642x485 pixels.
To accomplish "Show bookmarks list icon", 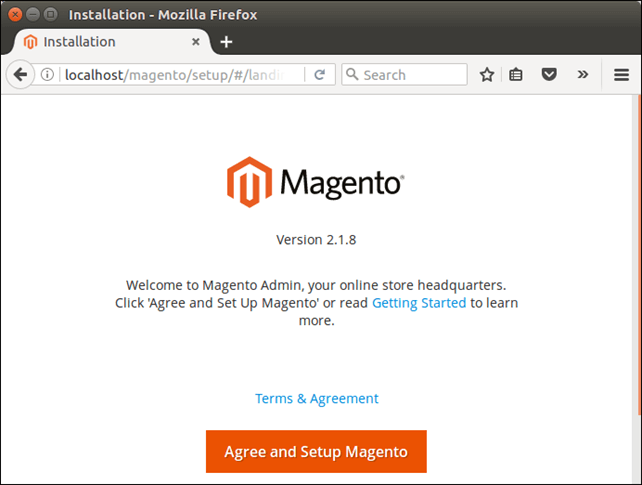I will coord(515,75).
